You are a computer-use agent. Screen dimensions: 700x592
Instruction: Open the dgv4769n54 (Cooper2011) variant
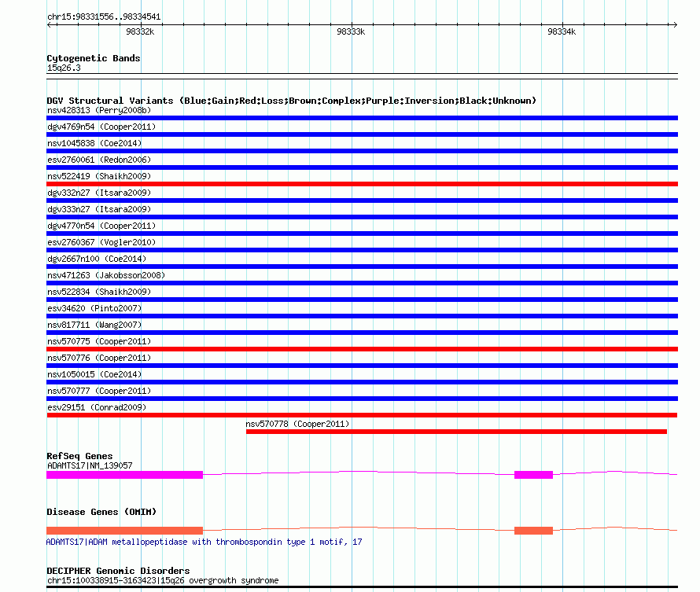[101, 127]
